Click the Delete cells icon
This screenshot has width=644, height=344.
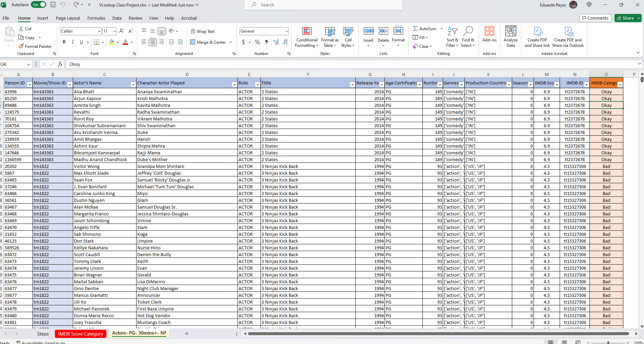[x=383, y=32]
